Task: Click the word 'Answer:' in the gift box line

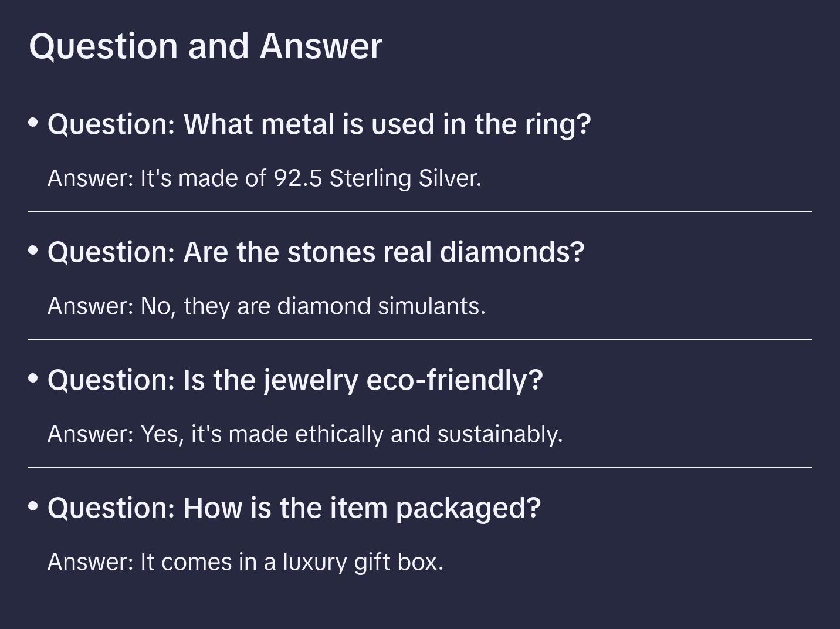Action: tap(91, 562)
